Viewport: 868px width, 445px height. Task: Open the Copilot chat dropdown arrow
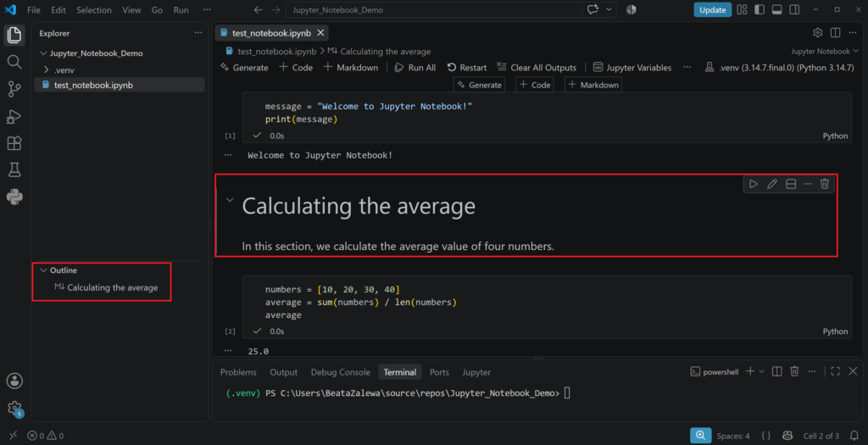pos(609,9)
